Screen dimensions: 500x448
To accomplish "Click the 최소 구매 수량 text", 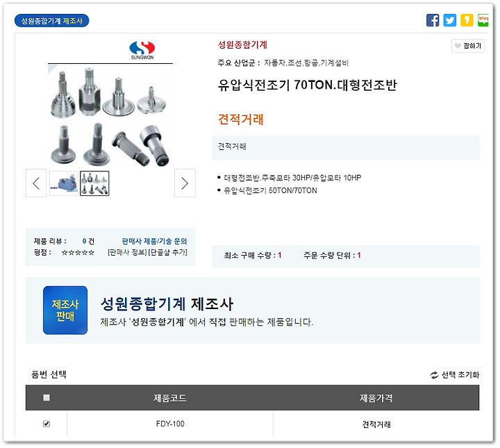I will (x=253, y=255).
